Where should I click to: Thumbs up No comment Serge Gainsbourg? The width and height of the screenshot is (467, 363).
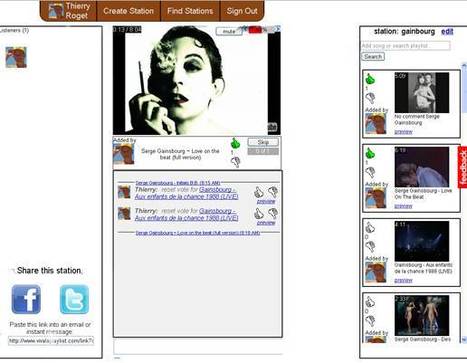click(x=370, y=79)
